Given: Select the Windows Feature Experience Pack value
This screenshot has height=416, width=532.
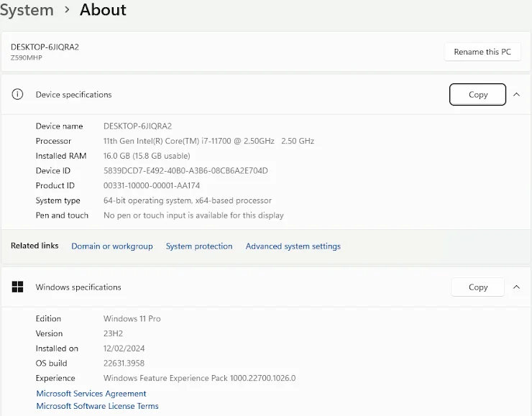Looking at the screenshot, I should (x=200, y=379).
